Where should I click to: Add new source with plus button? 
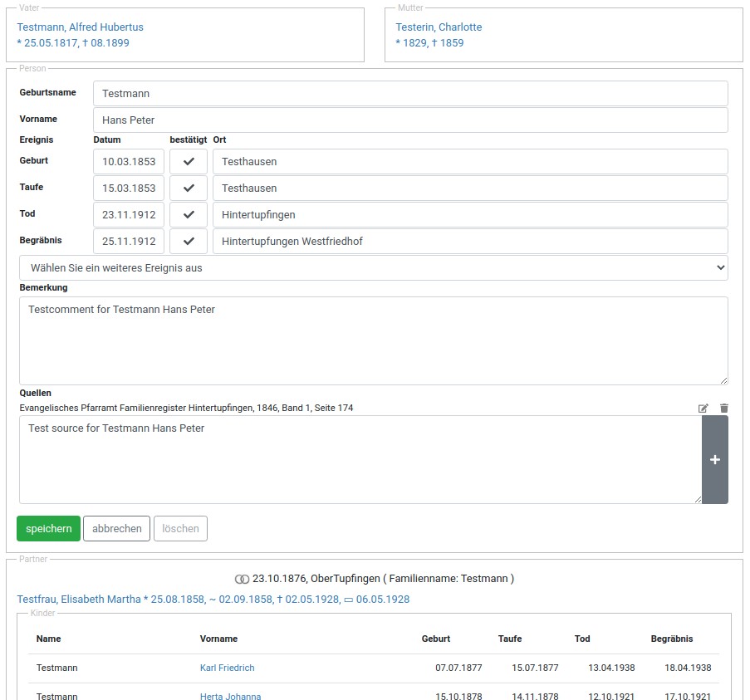tap(715, 459)
